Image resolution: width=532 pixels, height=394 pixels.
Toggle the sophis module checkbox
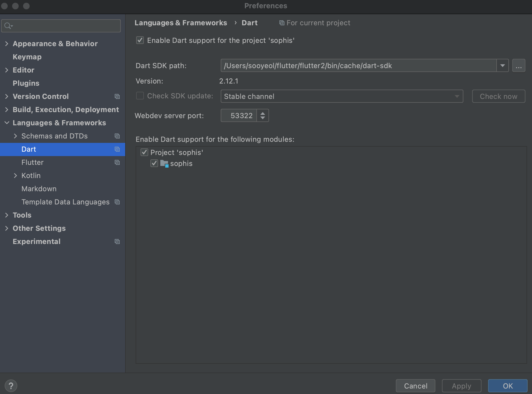154,163
